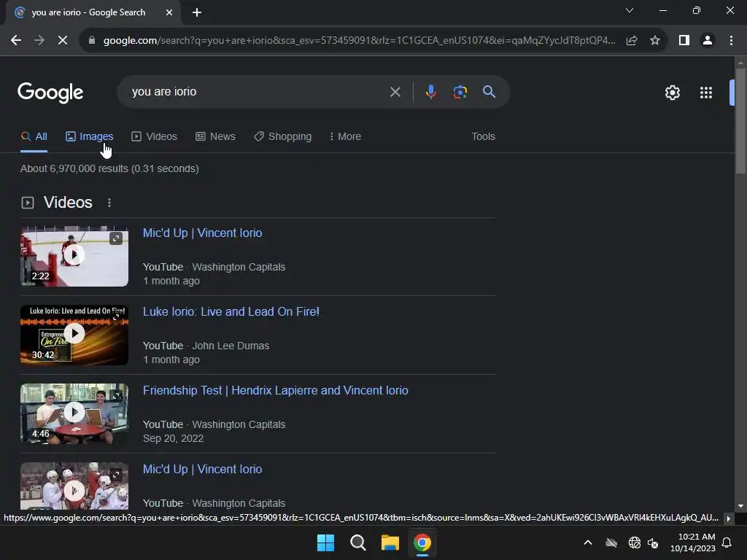Play the 2:22 hockey video thumbnail

74,255
